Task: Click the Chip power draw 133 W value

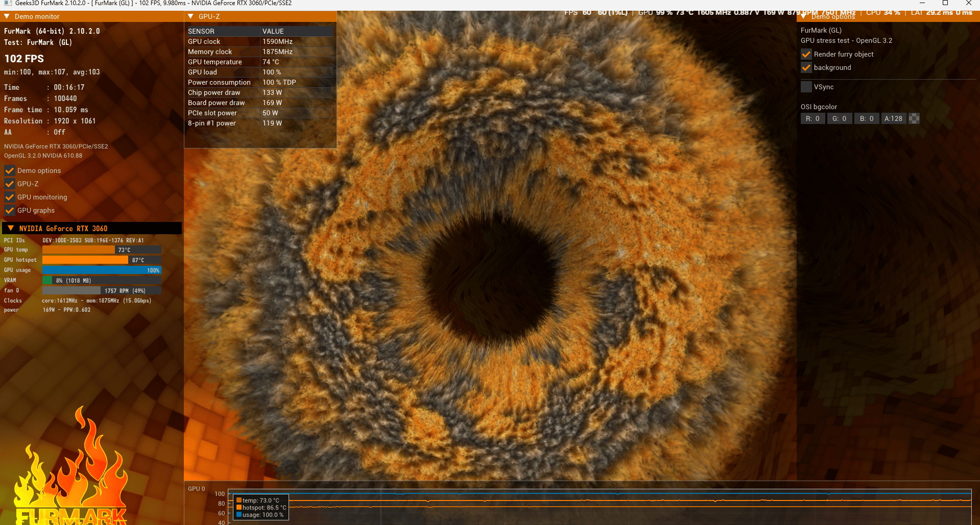Action: [272, 92]
